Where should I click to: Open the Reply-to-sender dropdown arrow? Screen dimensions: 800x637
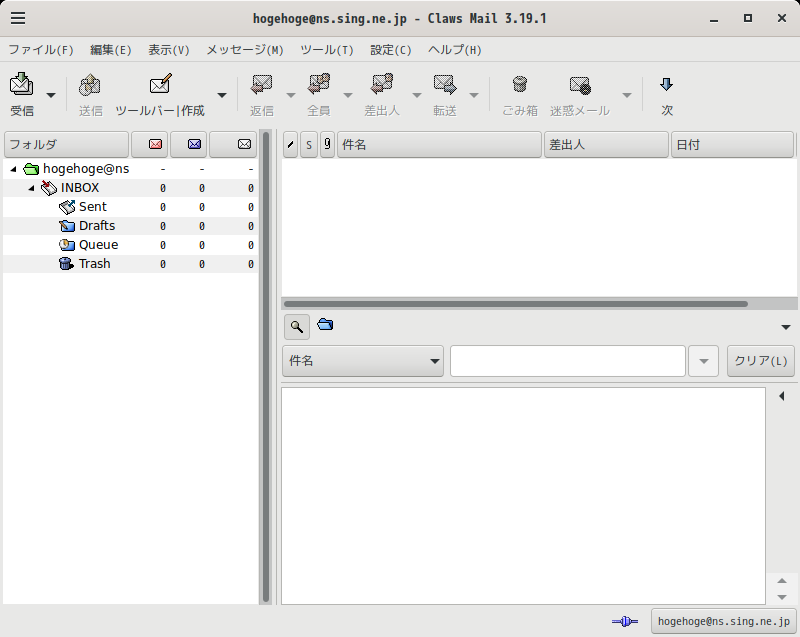pyautogui.click(x=417, y=95)
